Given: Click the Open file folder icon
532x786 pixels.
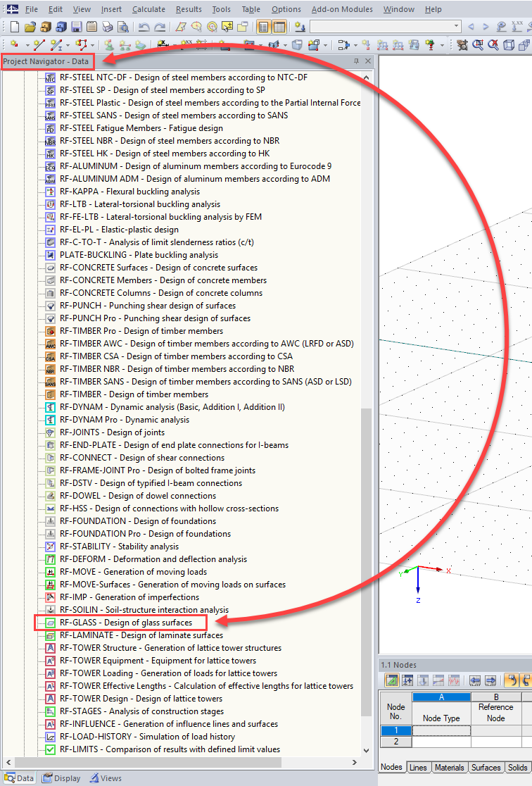Looking at the screenshot, I should point(30,27).
